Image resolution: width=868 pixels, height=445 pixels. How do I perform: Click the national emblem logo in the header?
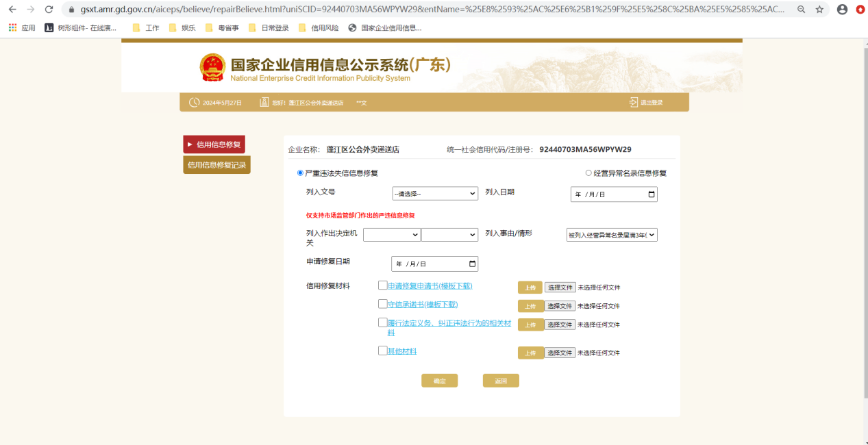(x=212, y=67)
